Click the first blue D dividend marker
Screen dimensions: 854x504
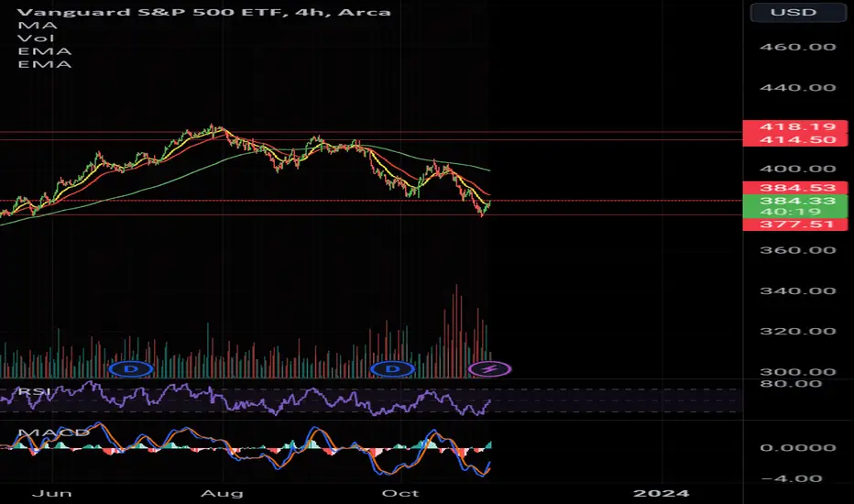tap(131, 369)
